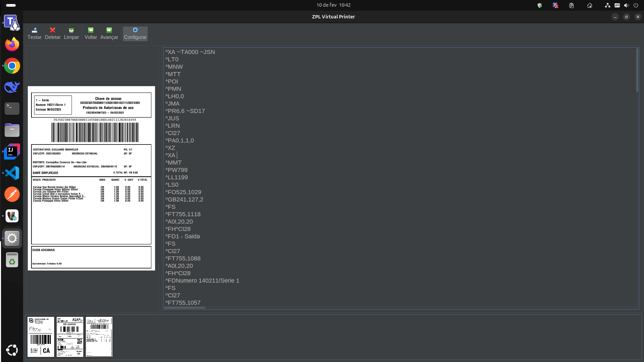Click the rendered label preview image
This screenshot has height=362, width=644.
91,178
